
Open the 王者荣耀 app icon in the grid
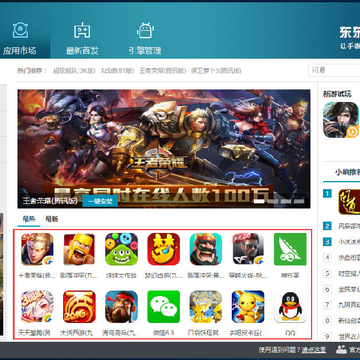click(x=37, y=249)
